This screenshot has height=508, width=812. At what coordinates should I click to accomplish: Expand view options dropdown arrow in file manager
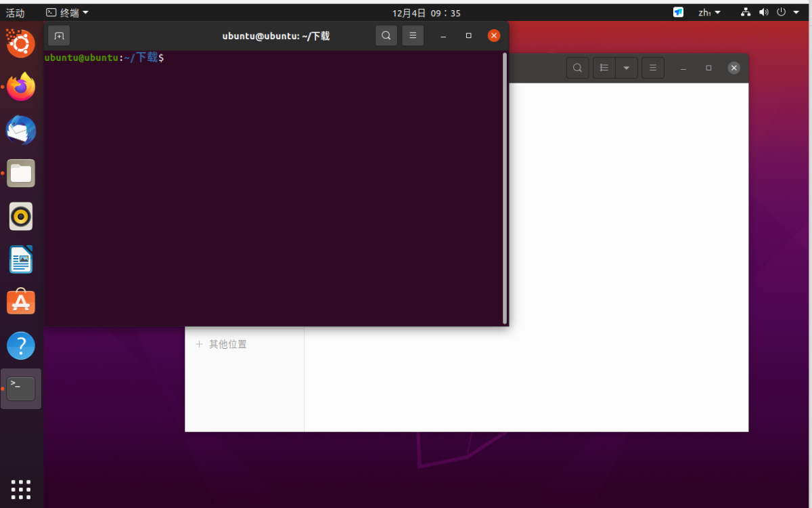coord(627,68)
